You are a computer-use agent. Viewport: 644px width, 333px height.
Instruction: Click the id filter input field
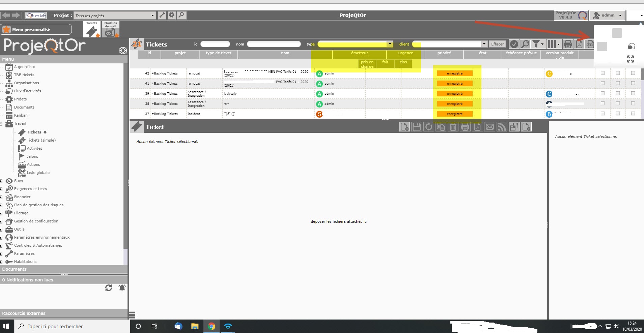tap(215, 44)
